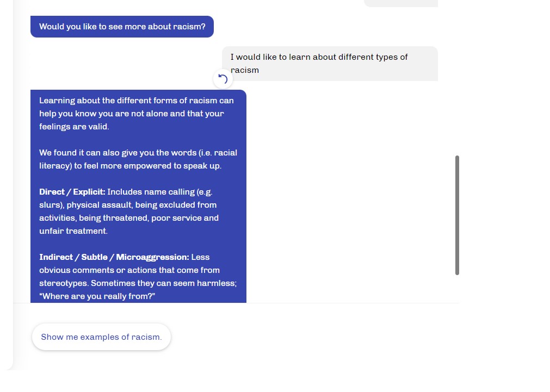The width and height of the screenshot is (550, 392).
Task: Click the paragraph starting "Learning about the different forms"
Action: [x=137, y=114]
